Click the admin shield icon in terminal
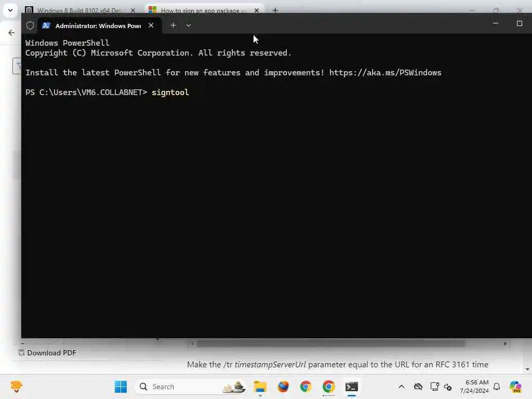 (x=30, y=25)
